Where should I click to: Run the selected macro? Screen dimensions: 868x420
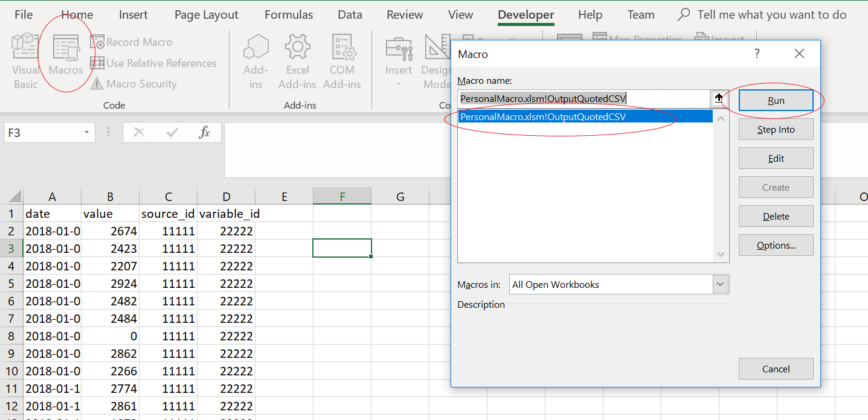click(x=776, y=101)
